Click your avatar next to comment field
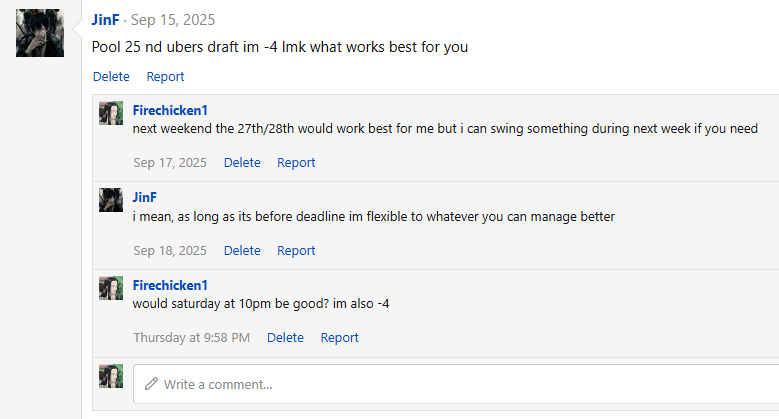779x419 pixels. pos(111,376)
